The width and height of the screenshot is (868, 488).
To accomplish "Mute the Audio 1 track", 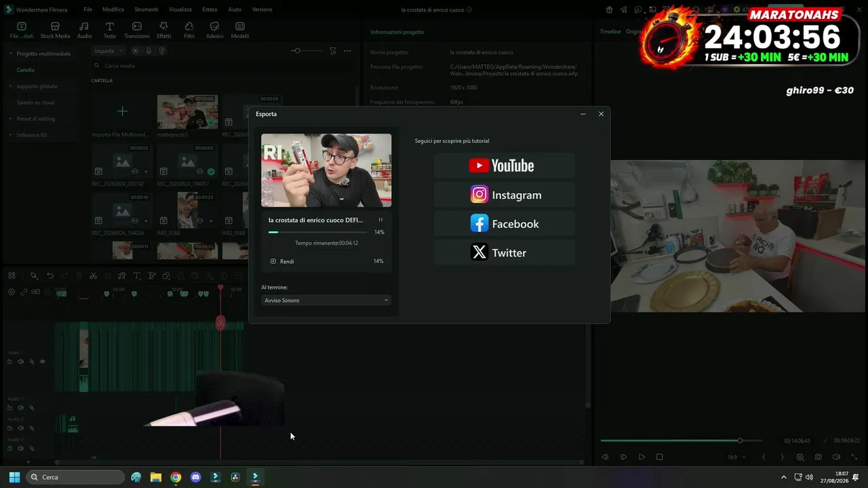I will pyautogui.click(x=20, y=408).
